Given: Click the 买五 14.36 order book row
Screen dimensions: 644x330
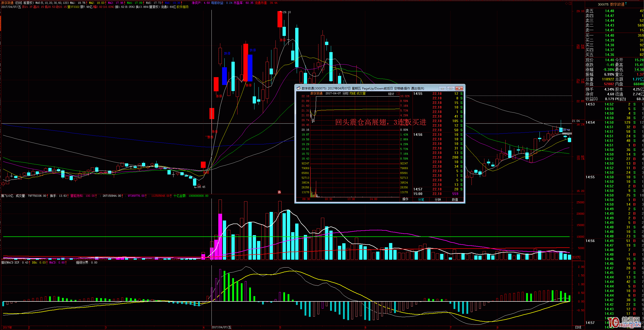Looking at the screenshot, I should [614, 55].
